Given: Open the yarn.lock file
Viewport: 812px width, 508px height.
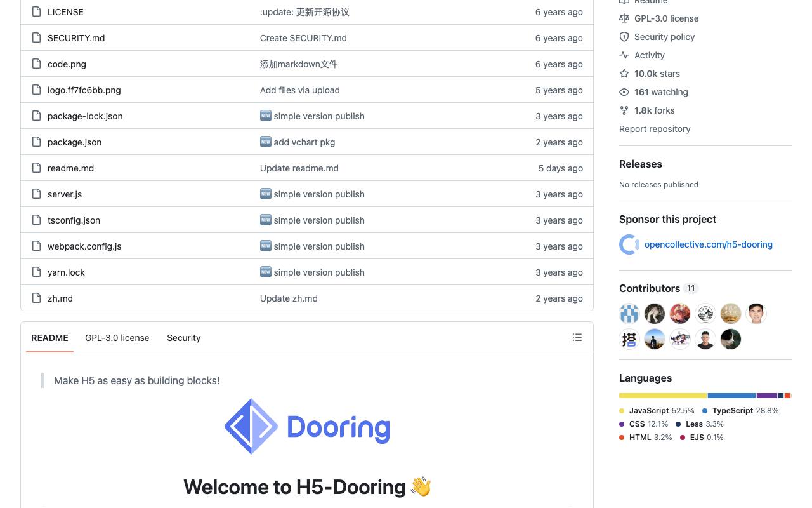Looking at the screenshot, I should click(66, 272).
